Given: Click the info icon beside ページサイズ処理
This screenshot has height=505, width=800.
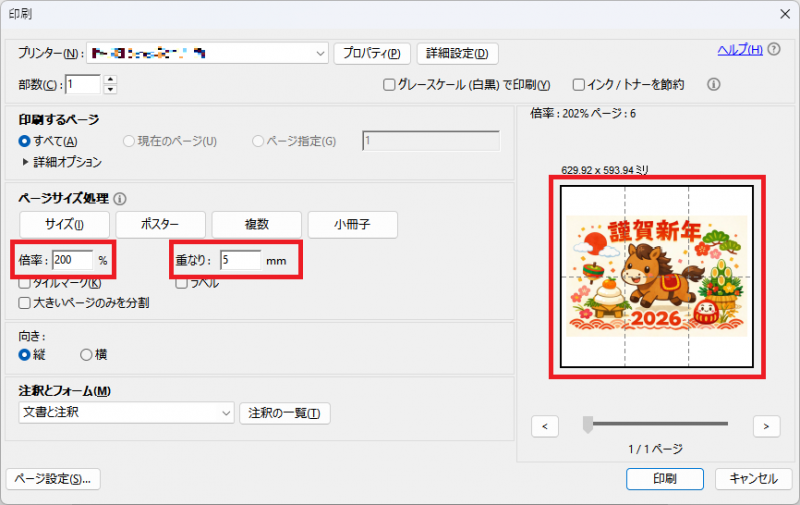Looking at the screenshot, I should coord(120,199).
